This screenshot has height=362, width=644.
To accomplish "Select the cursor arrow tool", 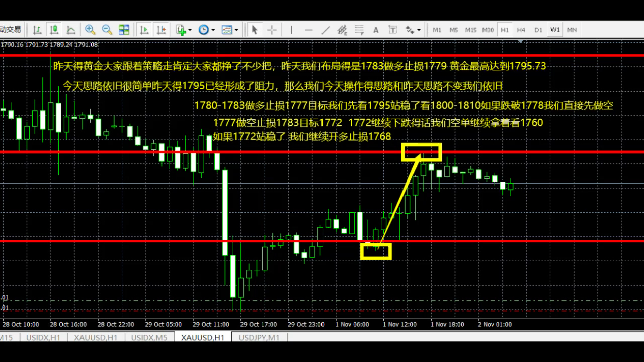I will pyautogui.click(x=255, y=30).
